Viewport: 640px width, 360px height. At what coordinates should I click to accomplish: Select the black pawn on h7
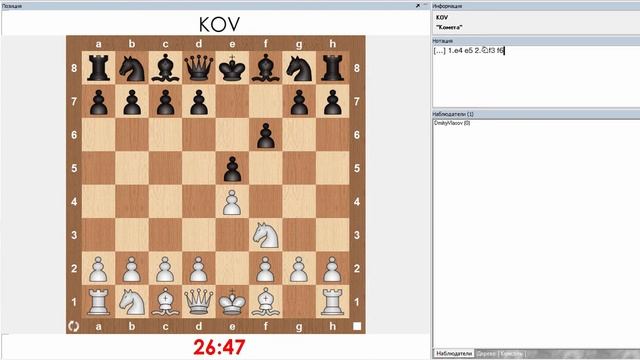[x=333, y=101]
